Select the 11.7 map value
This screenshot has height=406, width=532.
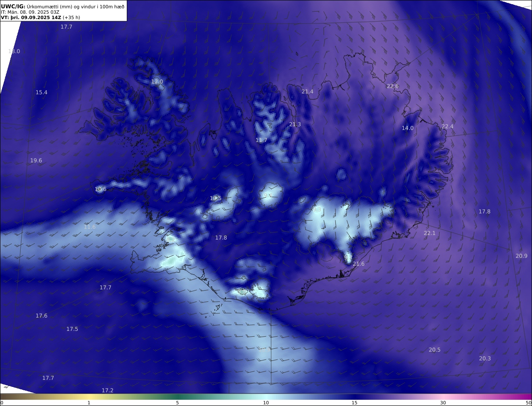tap(261, 140)
